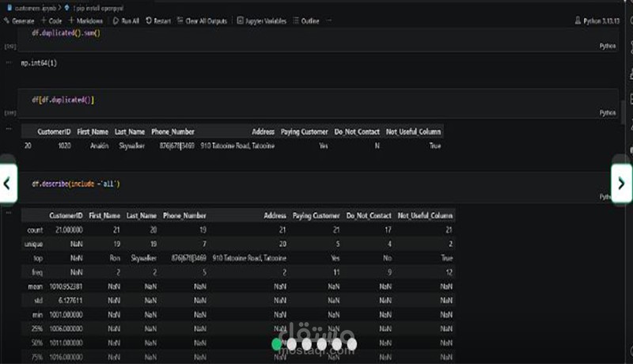Click Do_Not_Contact header in the describe table
The width and height of the screenshot is (633, 364).
(x=369, y=216)
